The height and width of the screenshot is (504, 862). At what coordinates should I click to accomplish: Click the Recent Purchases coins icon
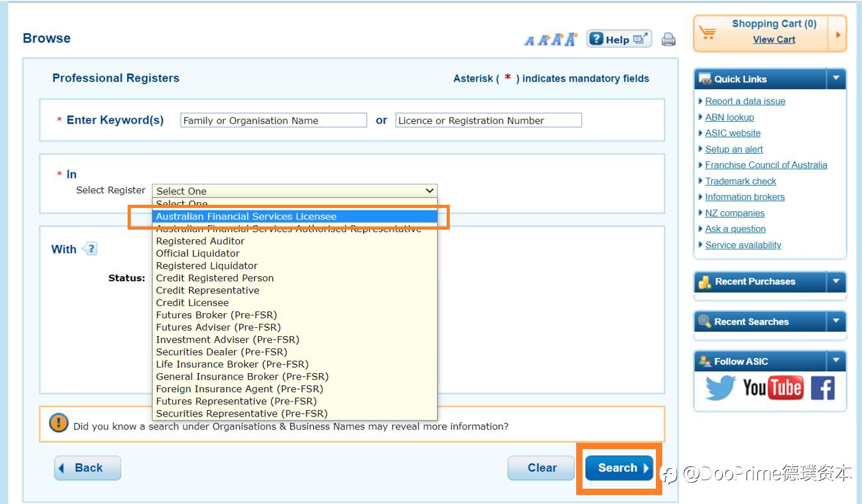[x=705, y=281]
